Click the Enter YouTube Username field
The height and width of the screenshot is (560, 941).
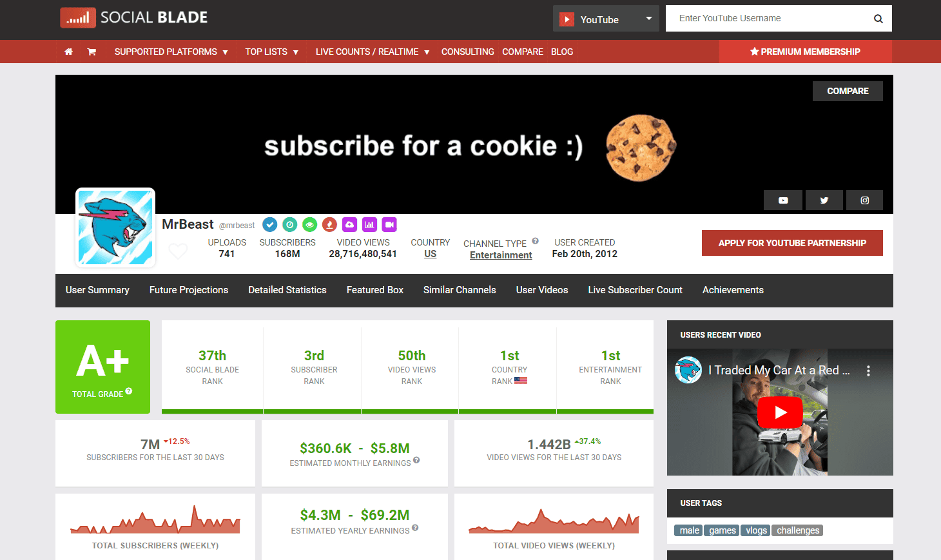point(770,19)
